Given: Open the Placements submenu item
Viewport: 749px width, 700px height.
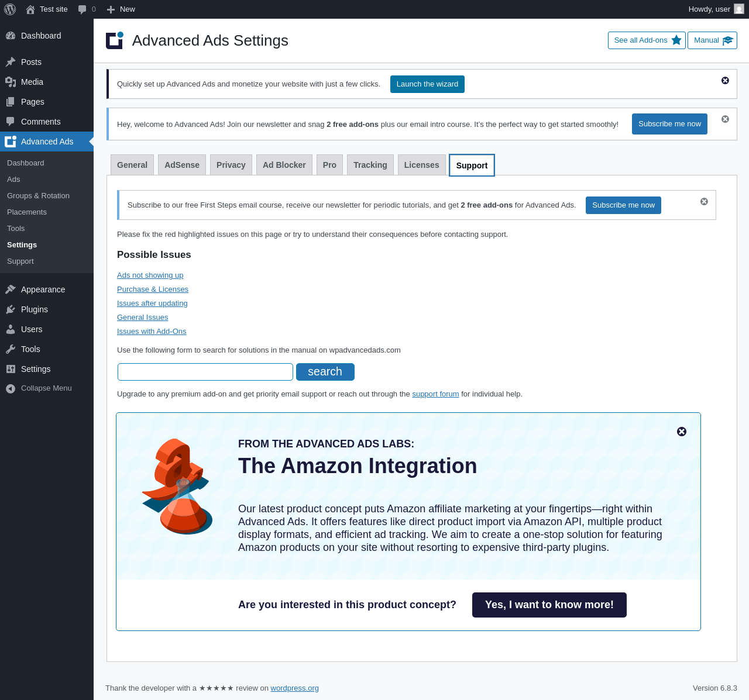Looking at the screenshot, I should click(47, 212).
